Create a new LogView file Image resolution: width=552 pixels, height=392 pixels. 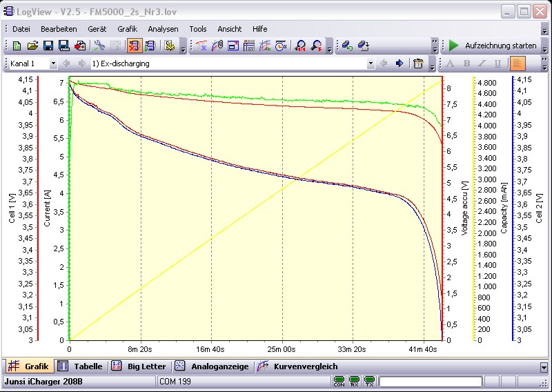pyautogui.click(x=17, y=46)
